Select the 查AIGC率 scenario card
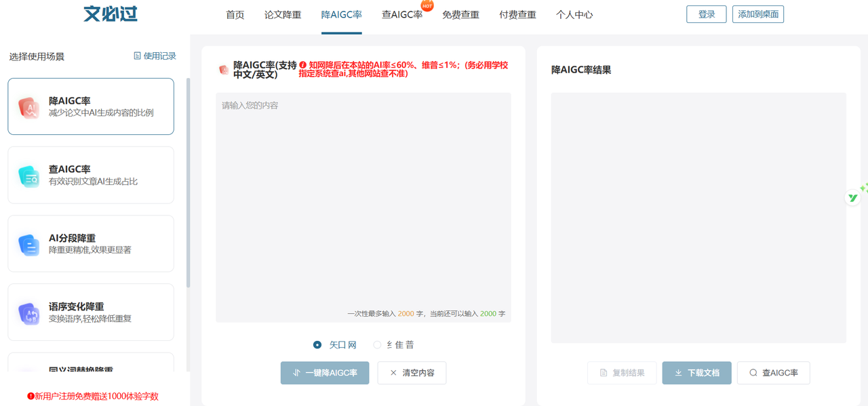The width and height of the screenshot is (868, 406). pyautogui.click(x=91, y=175)
